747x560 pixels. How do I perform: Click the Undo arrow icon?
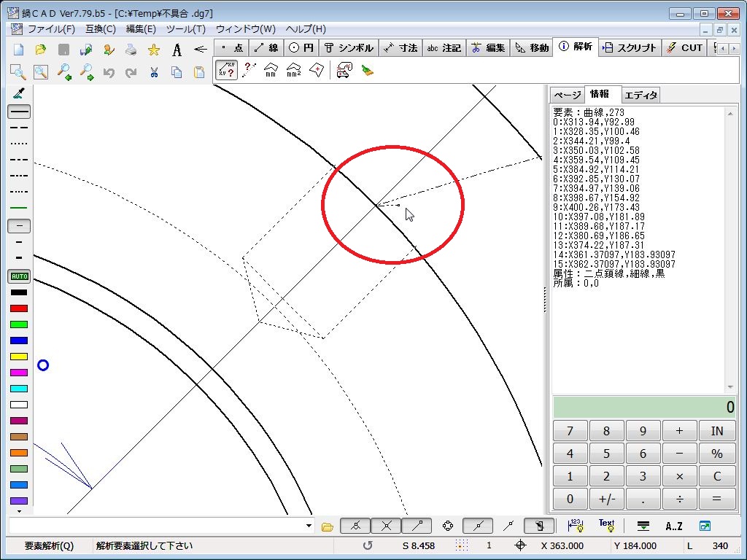pos(109,72)
